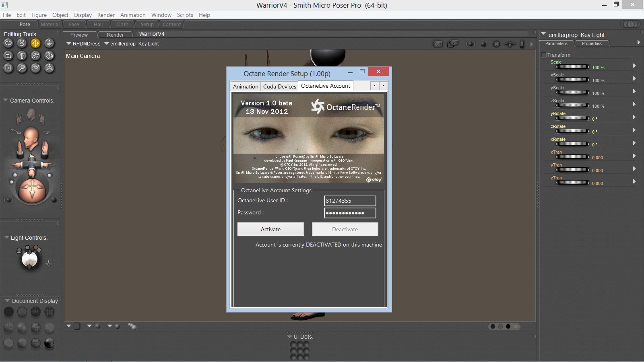Click the bracketed sphere icon in document toolbar
Viewport: 644px width, 362px height.
pyautogui.click(x=470, y=44)
